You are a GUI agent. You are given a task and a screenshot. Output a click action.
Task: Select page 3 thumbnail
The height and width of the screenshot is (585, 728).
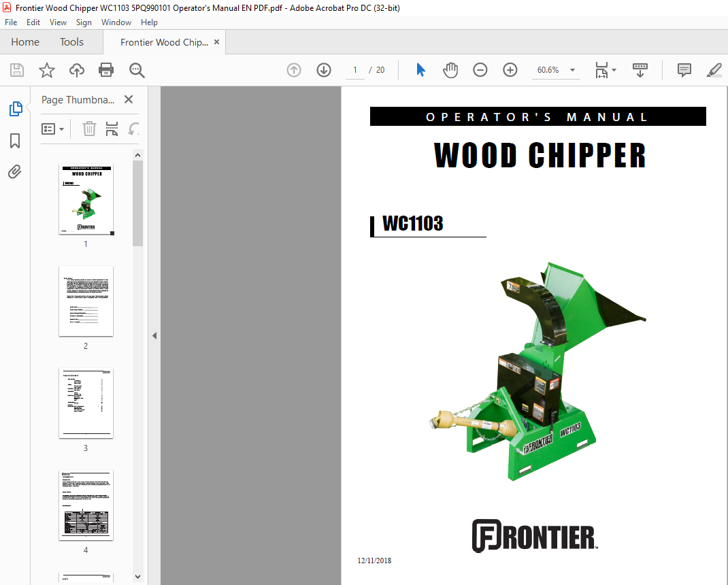click(x=86, y=403)
